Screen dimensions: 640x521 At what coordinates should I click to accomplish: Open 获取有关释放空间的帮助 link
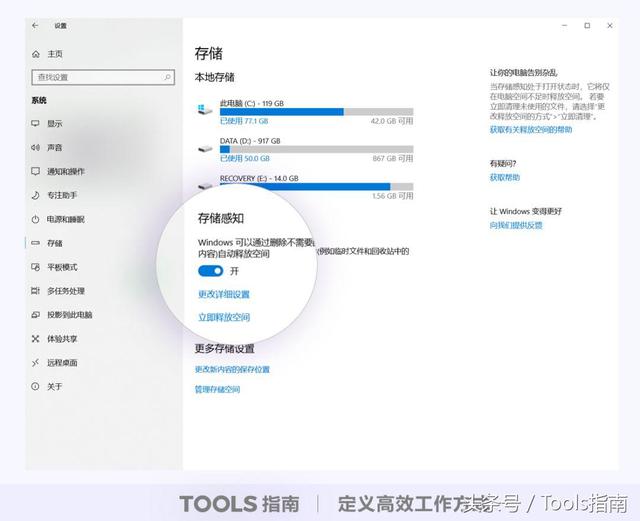(x=531, y=129)
